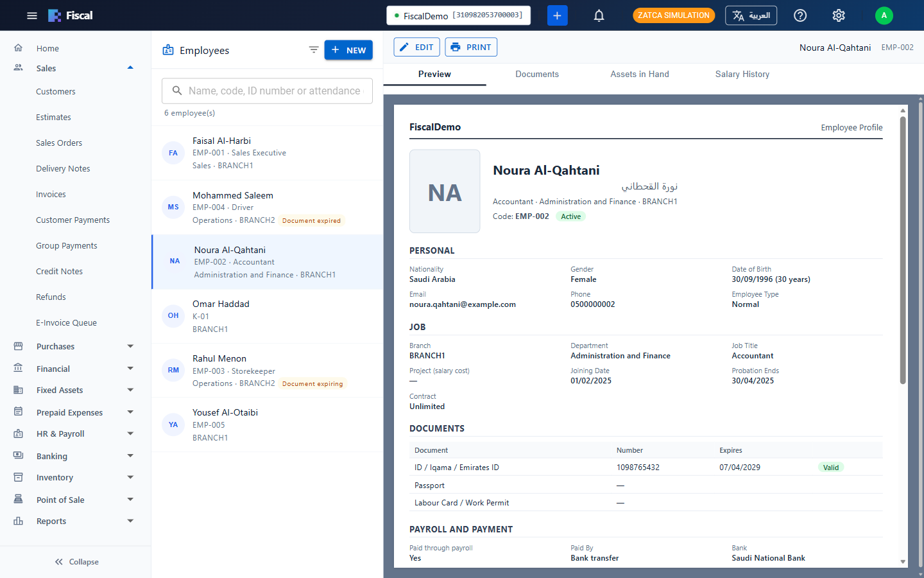Switch to the Documents tab
Viewport: 924px width, 578px height.
click(537, 74)
